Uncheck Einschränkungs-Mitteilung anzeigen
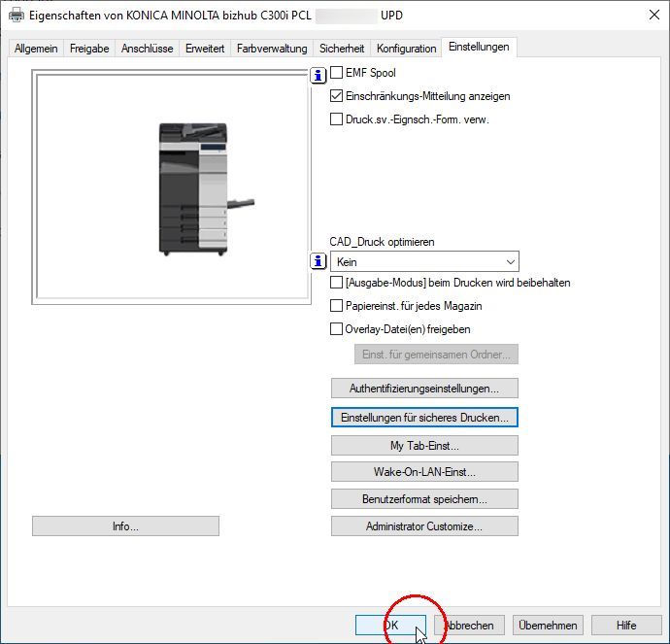Screen dimensions: 670x644 click(x=337, y=96)
